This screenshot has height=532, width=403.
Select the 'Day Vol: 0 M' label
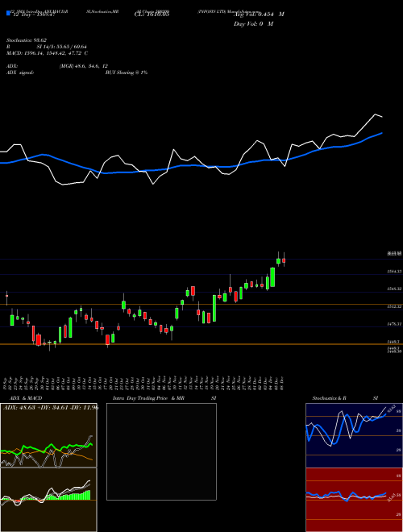253,24
